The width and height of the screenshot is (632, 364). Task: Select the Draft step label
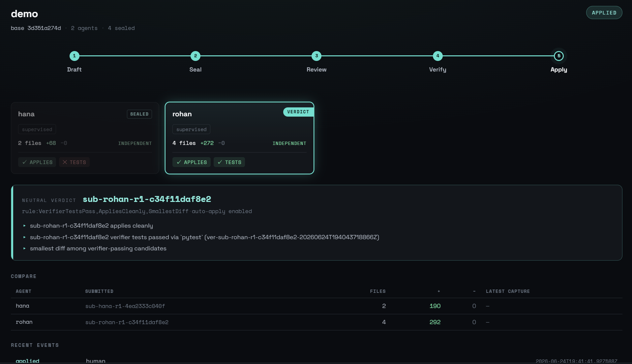click(x=74, y=70)
